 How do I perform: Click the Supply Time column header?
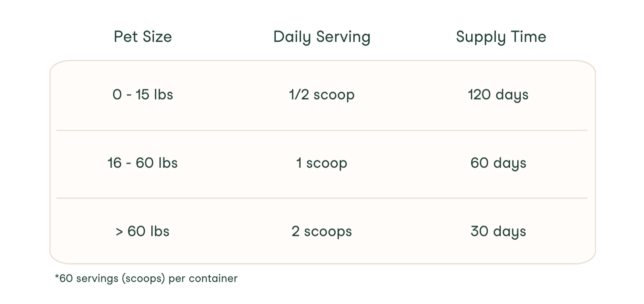pos(501,37)
